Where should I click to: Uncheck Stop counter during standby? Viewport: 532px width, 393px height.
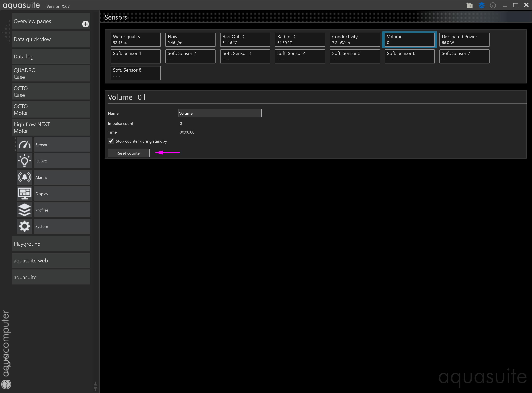click(x=111, y=141)
